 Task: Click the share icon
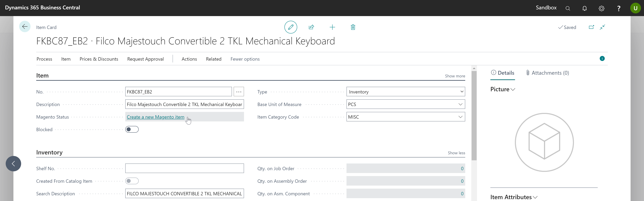coord(311,27)
